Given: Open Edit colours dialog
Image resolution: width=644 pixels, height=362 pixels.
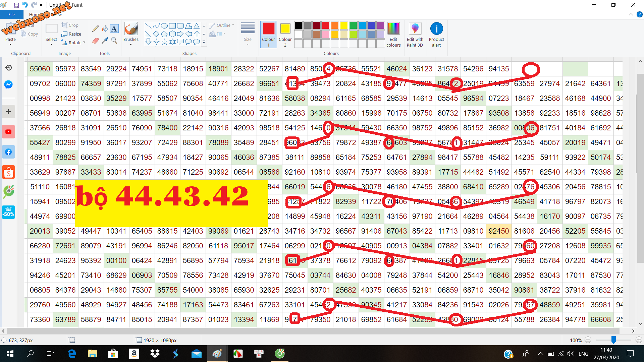Looking at the screenshot, I should point(393,35).
